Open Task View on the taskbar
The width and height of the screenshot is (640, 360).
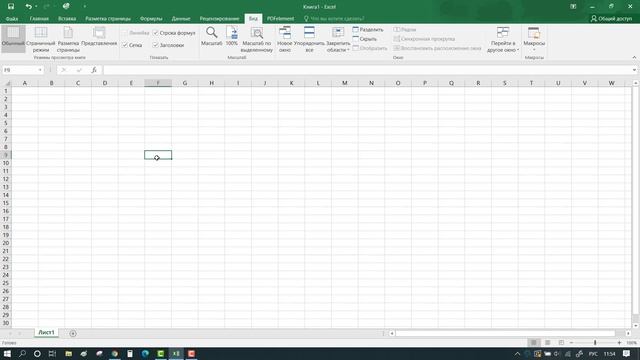point(52,353)
